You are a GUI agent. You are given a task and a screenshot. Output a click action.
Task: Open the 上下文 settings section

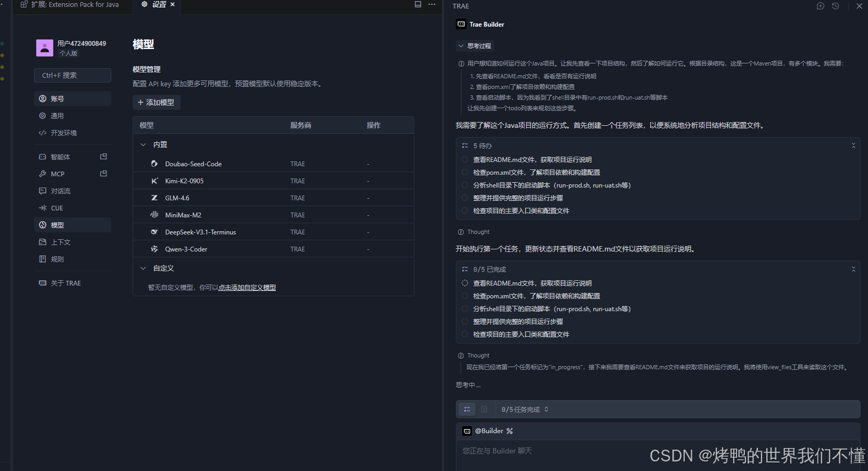72,242
